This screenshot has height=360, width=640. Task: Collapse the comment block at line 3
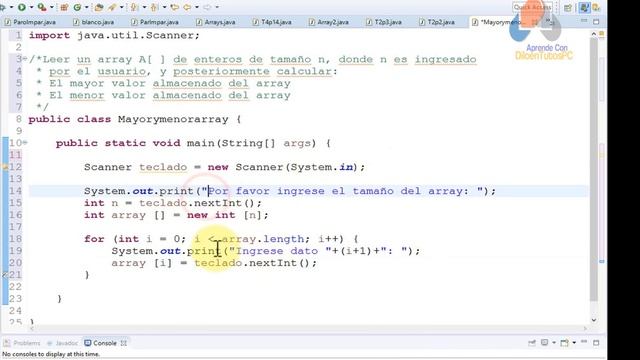pyautogui.click(x=25, y=59)
